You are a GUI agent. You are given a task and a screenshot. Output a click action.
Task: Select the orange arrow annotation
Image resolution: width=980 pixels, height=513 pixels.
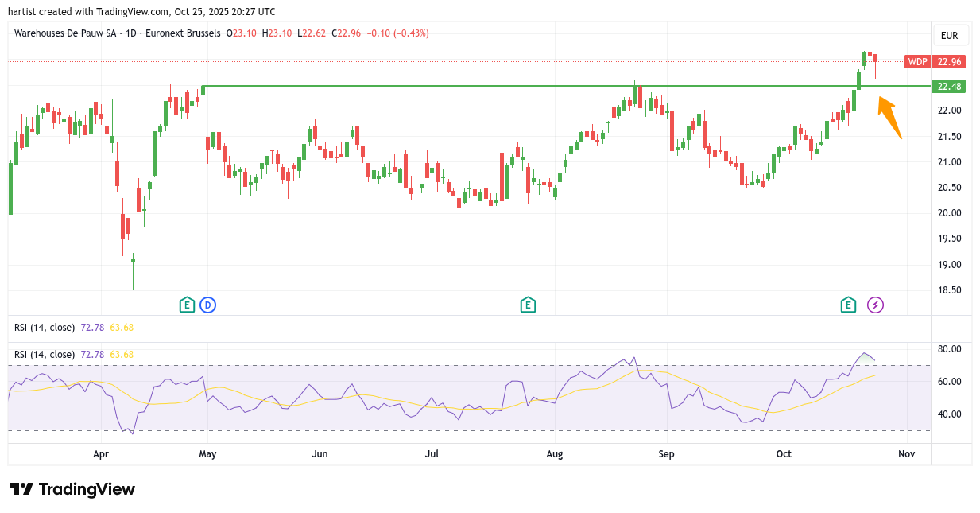pyautogui.click(x=889, y=117)
